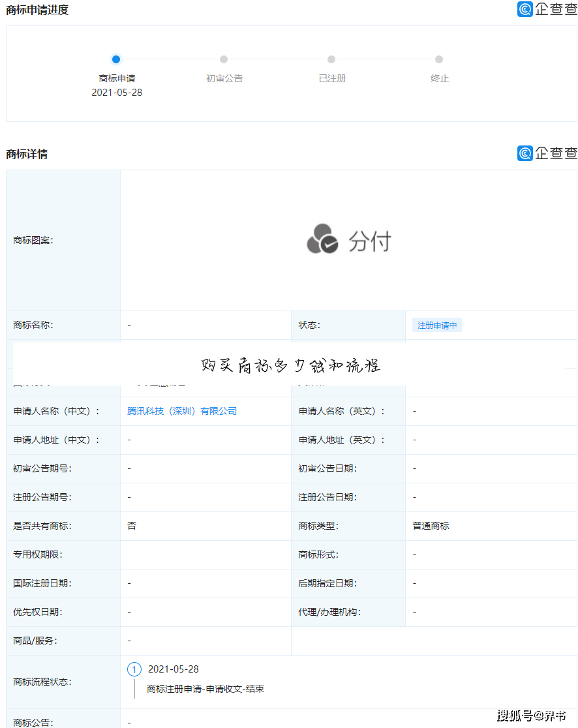Select the 商标类型 label

318,526
